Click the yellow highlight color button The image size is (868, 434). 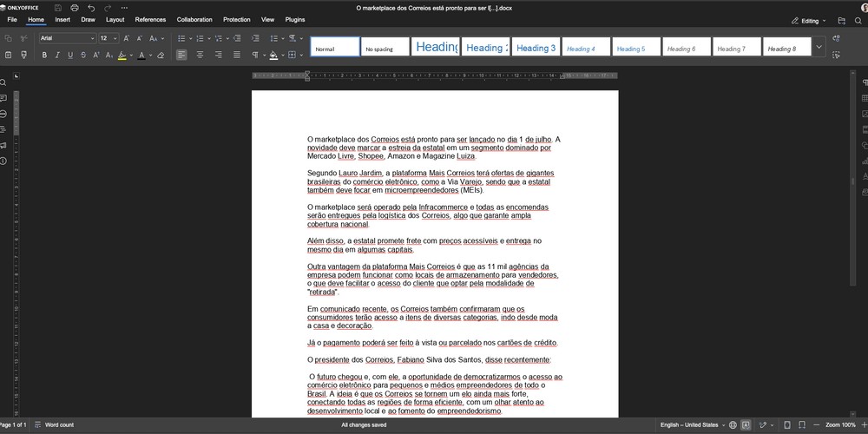tap(122, 55)
